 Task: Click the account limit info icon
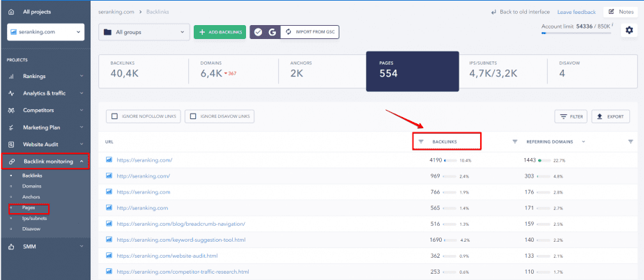[613, 24]
